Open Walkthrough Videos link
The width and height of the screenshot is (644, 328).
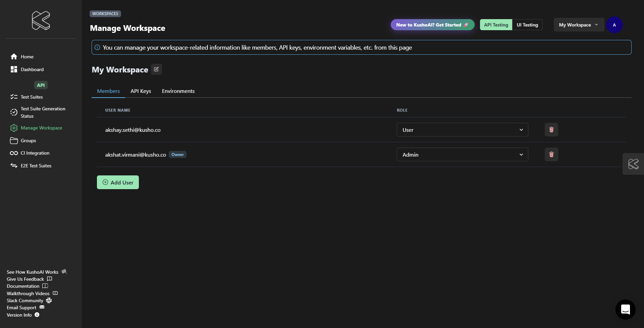click(28, 293)
